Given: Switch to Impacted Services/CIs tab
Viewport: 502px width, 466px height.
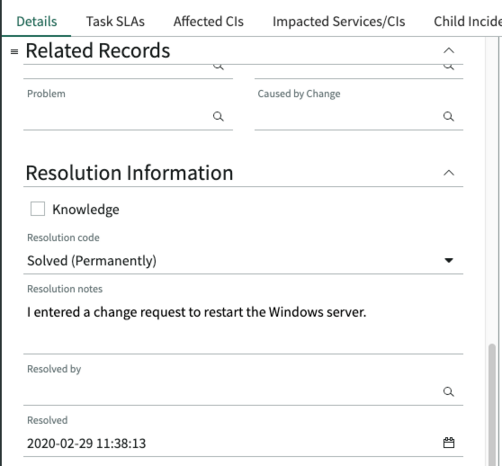Looking at the screenshot, I should tap(339, 22).
